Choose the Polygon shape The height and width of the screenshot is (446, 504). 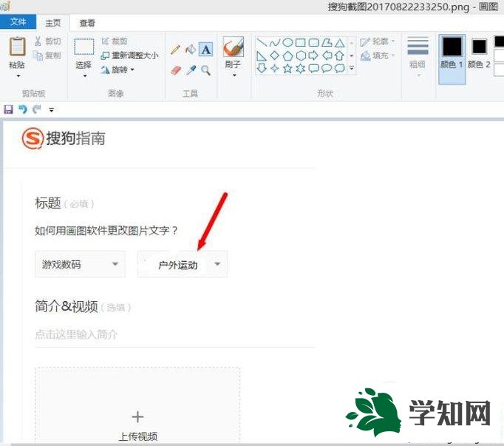[x=327, y=42]
